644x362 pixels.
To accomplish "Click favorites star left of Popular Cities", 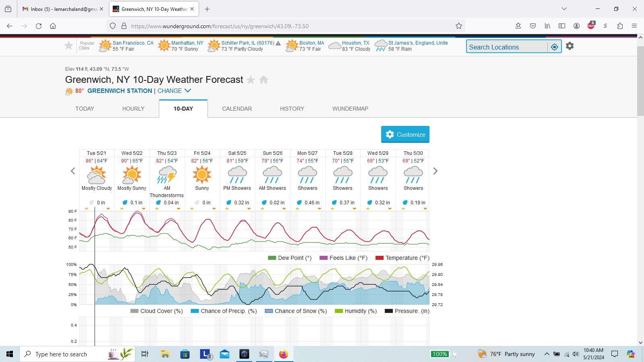I will pyautogui.click(x=69, y=46).
